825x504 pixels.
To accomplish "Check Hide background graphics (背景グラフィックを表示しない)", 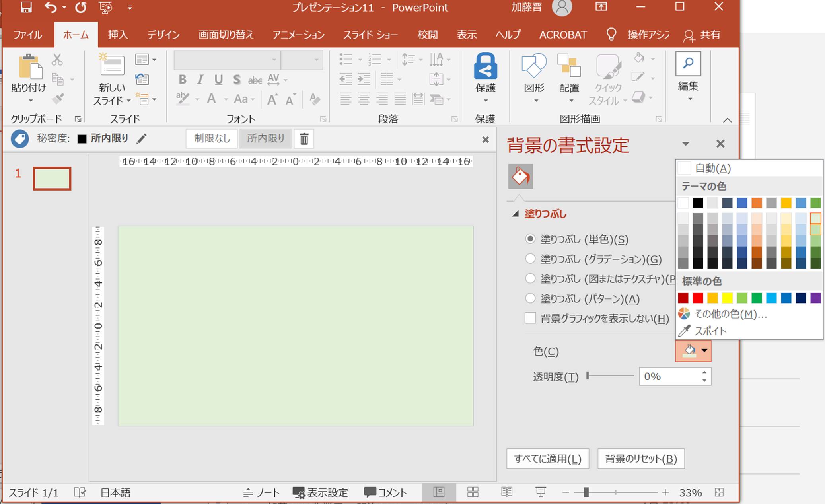I will tap(530, 318).
